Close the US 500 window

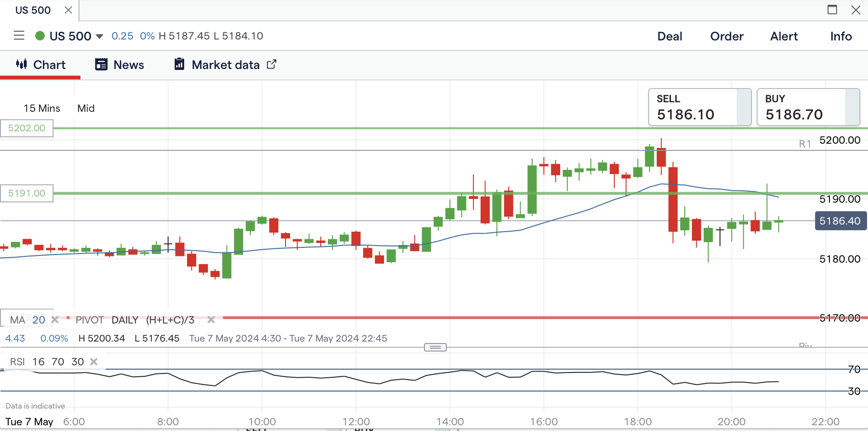[x=856, y=10]
